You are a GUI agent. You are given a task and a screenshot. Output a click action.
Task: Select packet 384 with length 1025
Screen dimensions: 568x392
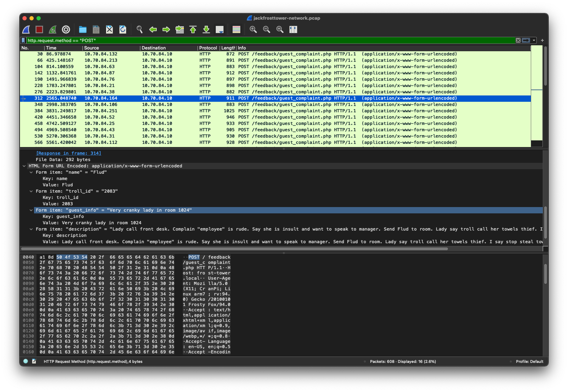(275, 111)
